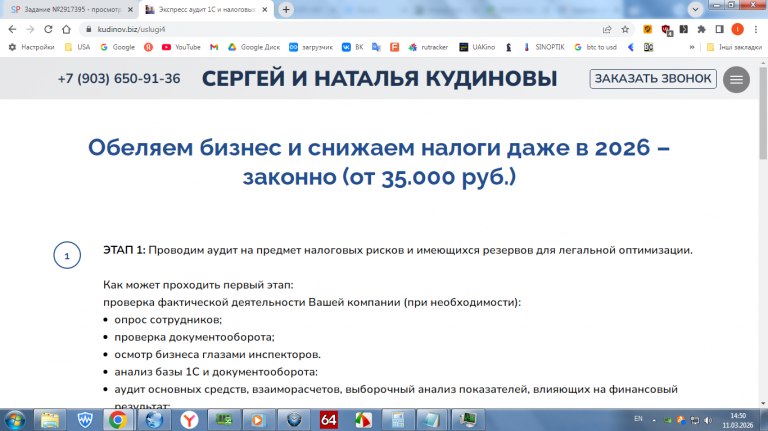The width and height of the screenshot is (768, 431).
Task: Click the bullet осмотр бизнеса глазами инспекторов.
Action: pos(217,355)
